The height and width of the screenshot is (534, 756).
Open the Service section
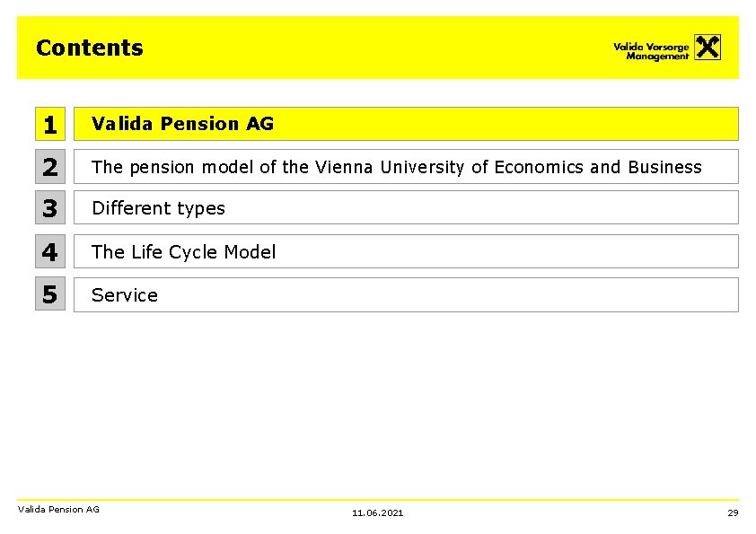point(406,294)
